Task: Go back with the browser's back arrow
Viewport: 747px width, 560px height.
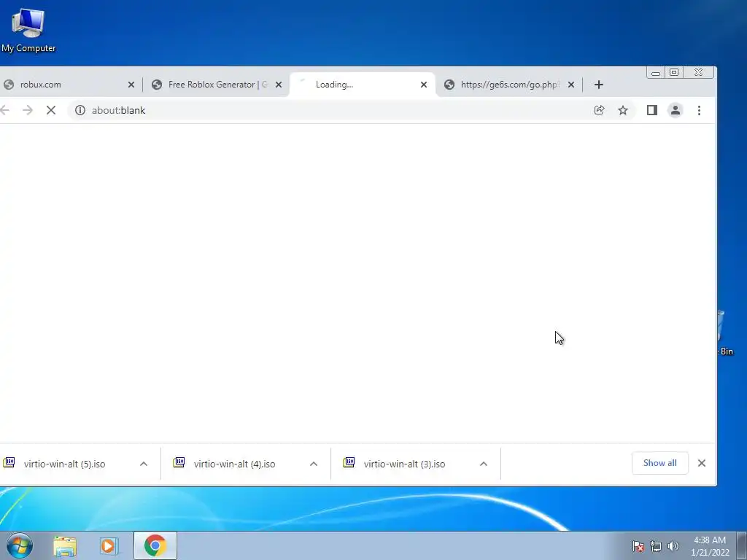Action: (5, 111)
